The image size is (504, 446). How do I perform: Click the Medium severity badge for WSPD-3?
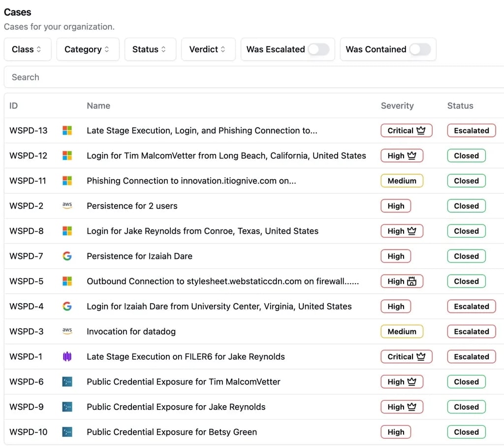click(x=402, y=331)
